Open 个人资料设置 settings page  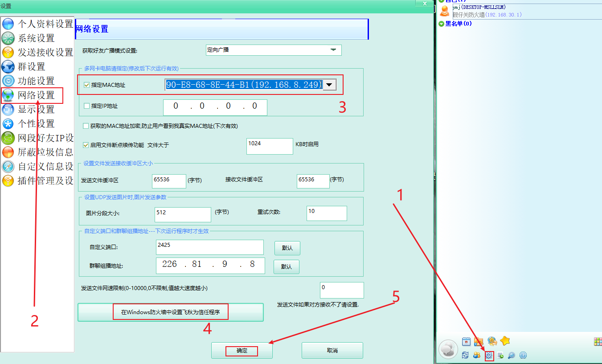37,24
